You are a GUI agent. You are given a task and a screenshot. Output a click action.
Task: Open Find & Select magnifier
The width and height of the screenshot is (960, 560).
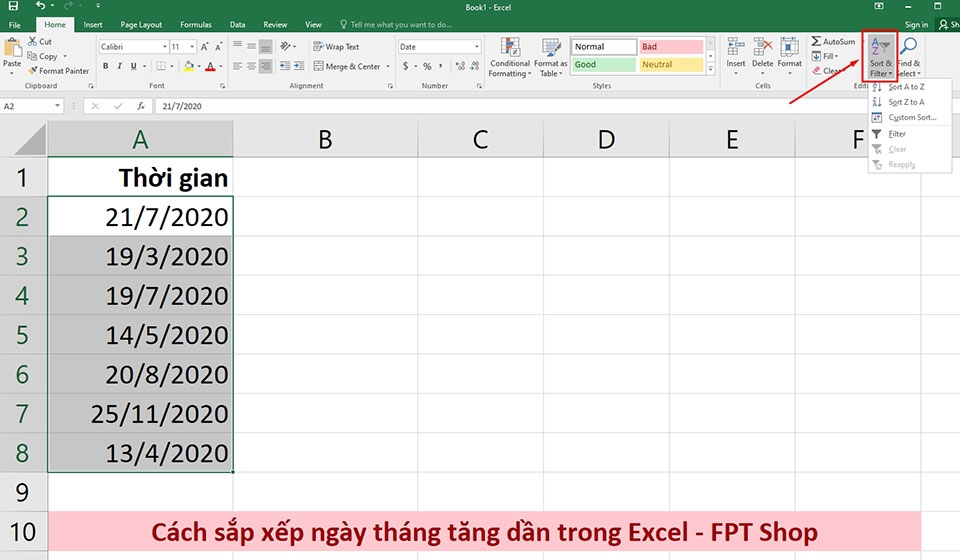point(909,47)
